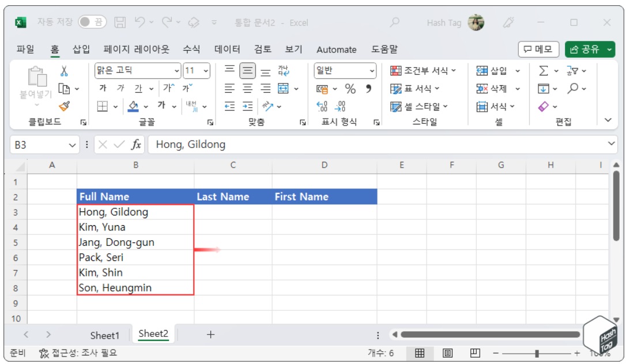Open Cell Styles menu
Screen dimensions: 626x364
pyautogui.click(x=419, y=107)
